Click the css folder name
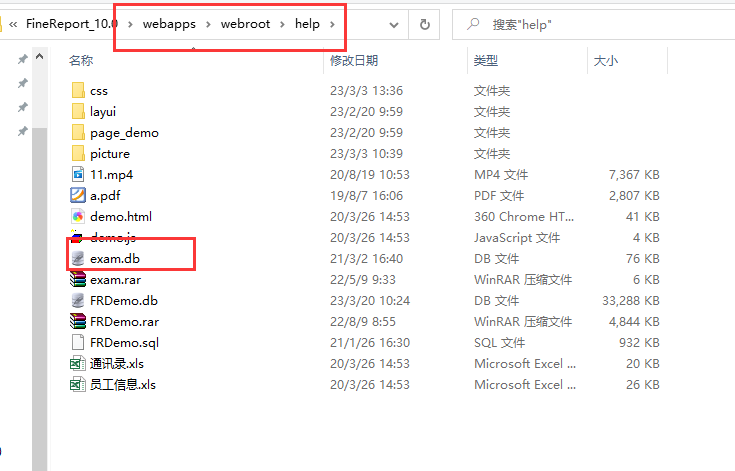Image resolution: width=735 pixels, height=471 pixels. coord(99,91)
